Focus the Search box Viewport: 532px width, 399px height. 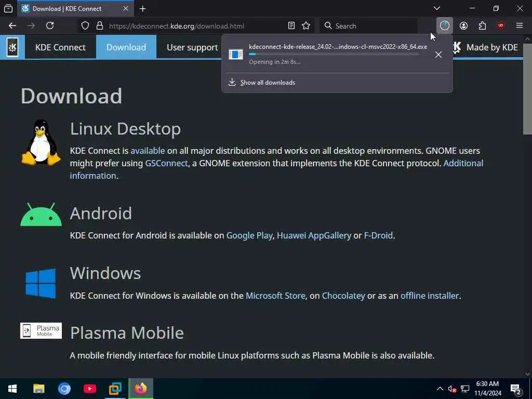[368, 26]
